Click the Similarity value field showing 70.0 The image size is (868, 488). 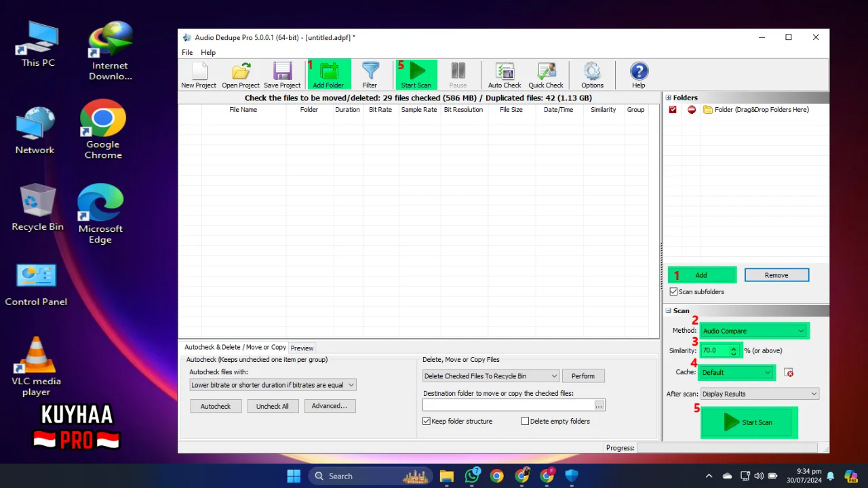(715, 350)
